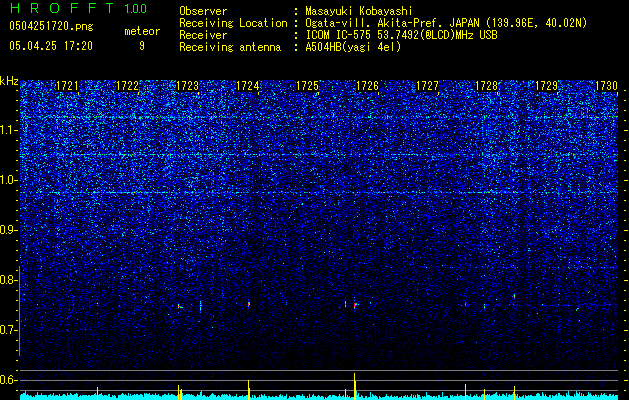The height and width of the screenshot is (400, 629).
Task: Click the yellow signal spike at 1724
Action: tap(249, 390)
